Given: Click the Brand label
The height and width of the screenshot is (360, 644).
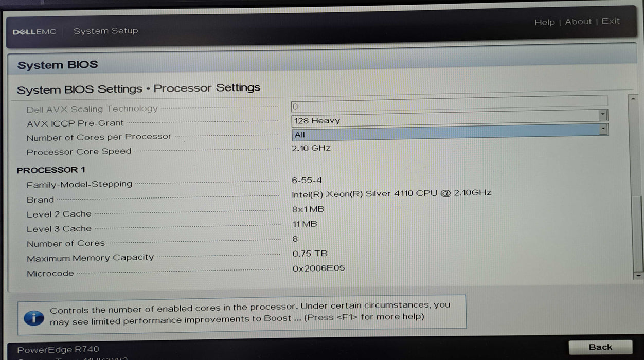Looking at the screenshot, I should (40, 200).
